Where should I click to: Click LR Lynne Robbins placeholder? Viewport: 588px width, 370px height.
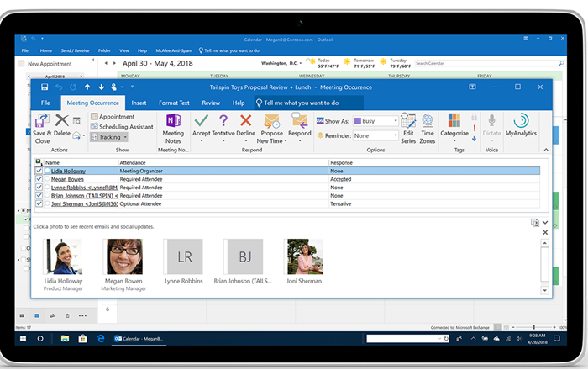(x=184, y=256)
